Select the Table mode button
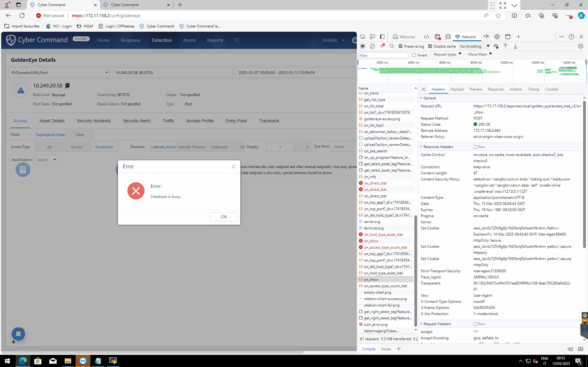This screenshot has height=367, width=588. tap(80, 135)
